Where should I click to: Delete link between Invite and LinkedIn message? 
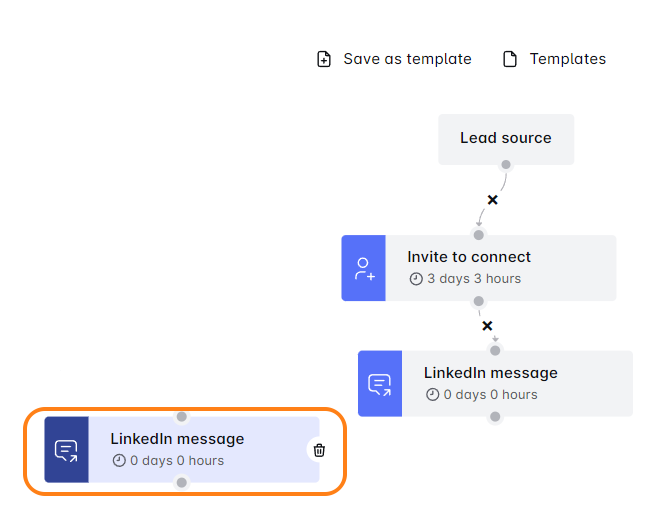click(x=487, y=326)
